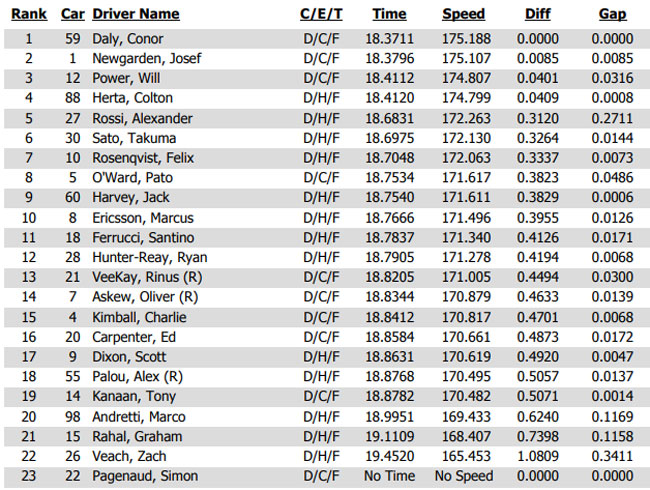The height and width of the screenshot is (490, 650).
Task: Sort by the Time column header
Action: [389, 14]
